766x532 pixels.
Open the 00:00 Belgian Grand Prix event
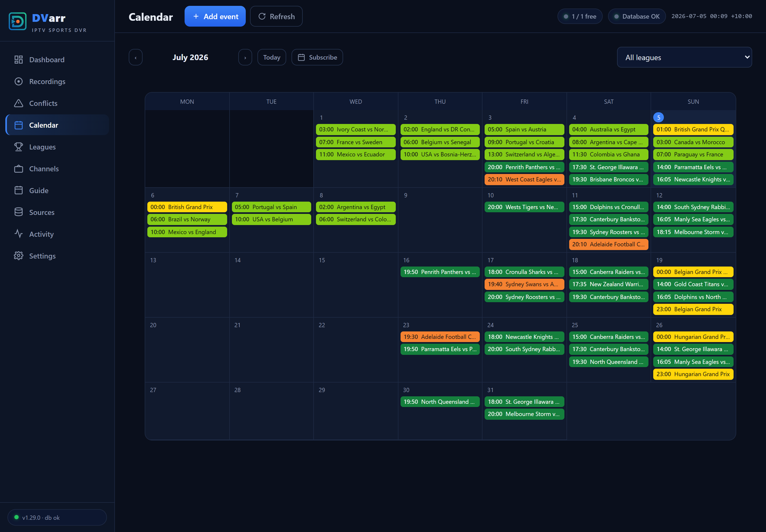point(693,272)
